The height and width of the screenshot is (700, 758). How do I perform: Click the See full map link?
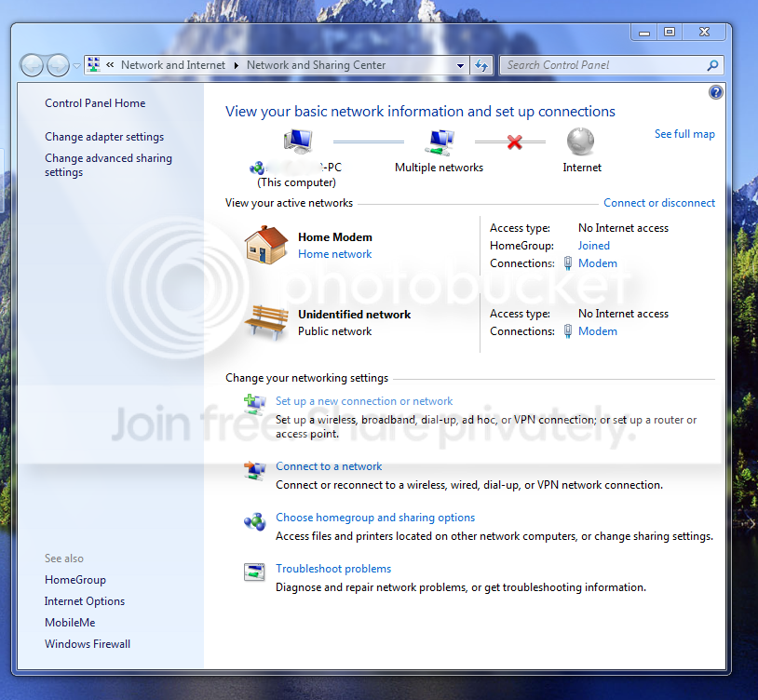point(684,134)
